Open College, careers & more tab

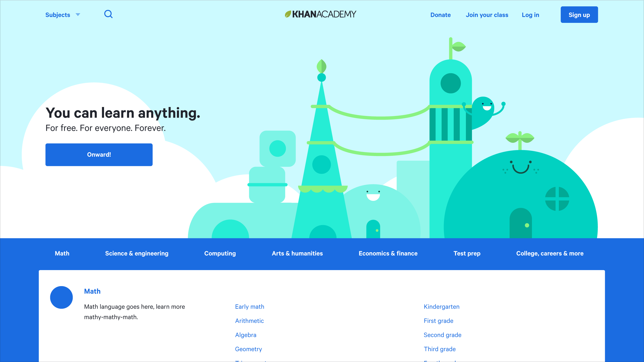550,253
